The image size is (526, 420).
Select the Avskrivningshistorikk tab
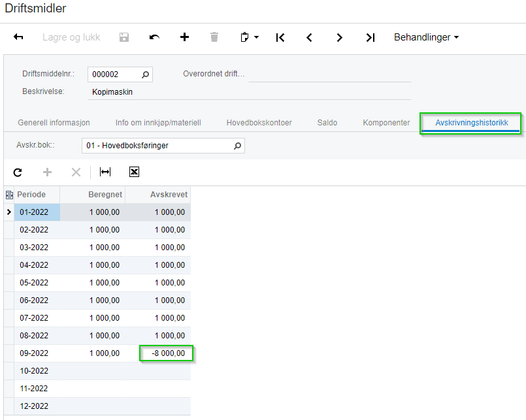[471, 123]
